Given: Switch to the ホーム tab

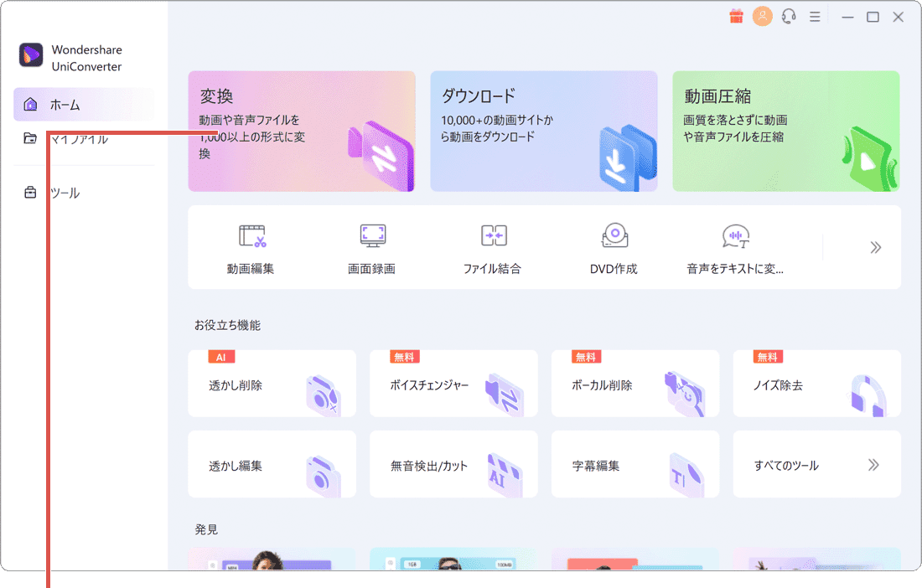Looking at the screenshot, I should pyautogui.click(x=78, y=105).
